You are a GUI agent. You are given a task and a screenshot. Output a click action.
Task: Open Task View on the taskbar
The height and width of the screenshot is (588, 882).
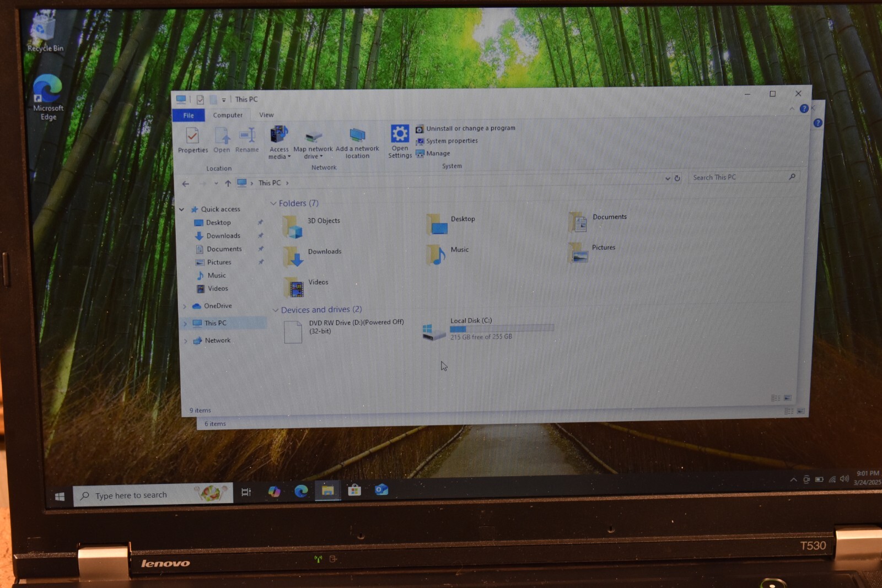246,492
